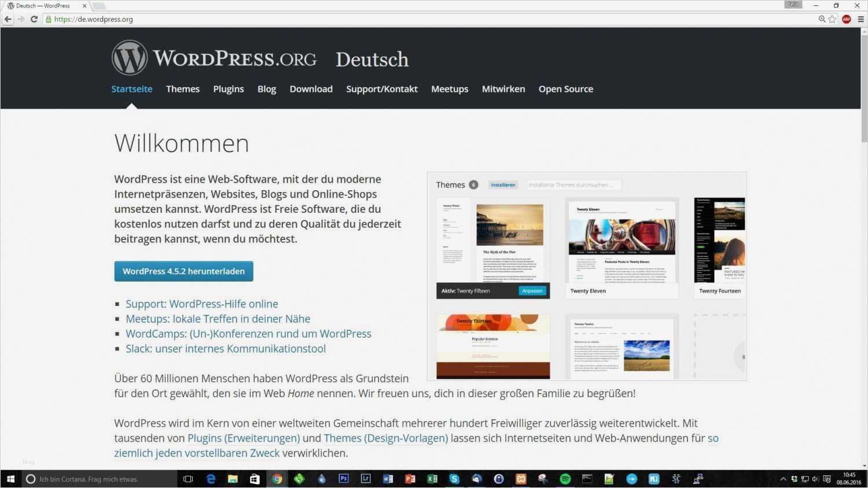
Task: Go back using the browser back arrow
Action: pyautogui.click(x=8, y=19)
